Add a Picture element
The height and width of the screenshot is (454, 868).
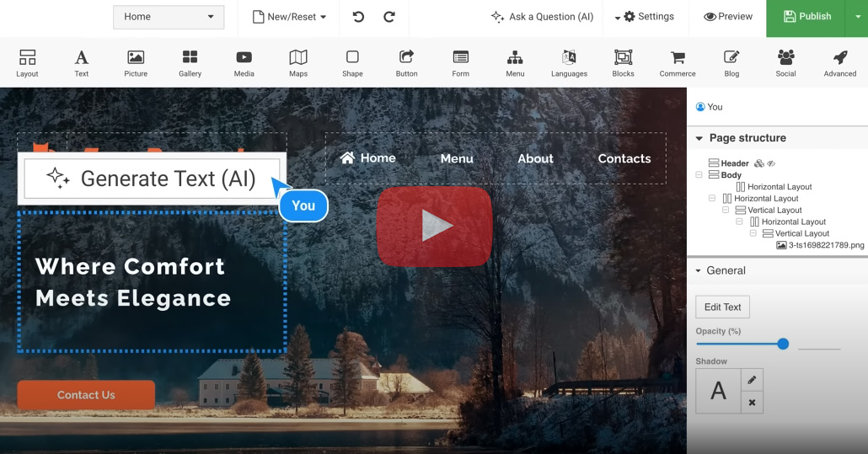tap(136, 63)
